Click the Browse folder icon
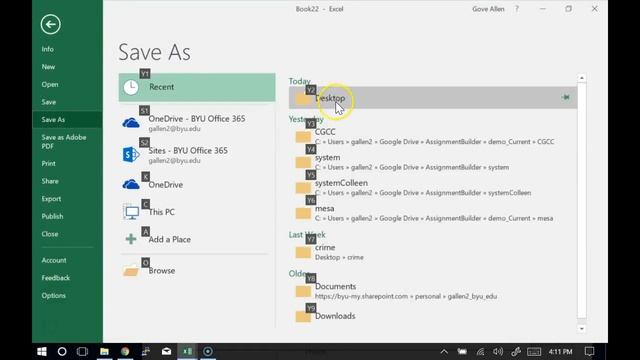Viewport: 640px width, 360px height. coord(131,271)
